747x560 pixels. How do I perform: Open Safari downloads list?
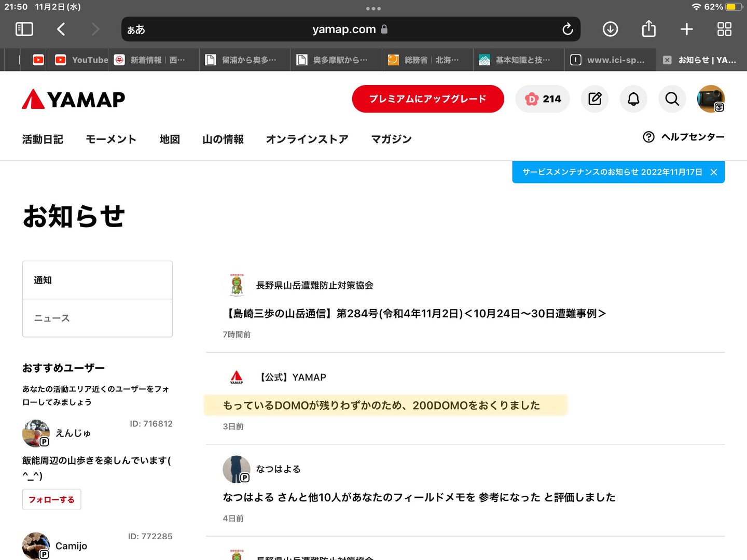tap(610, 29)
